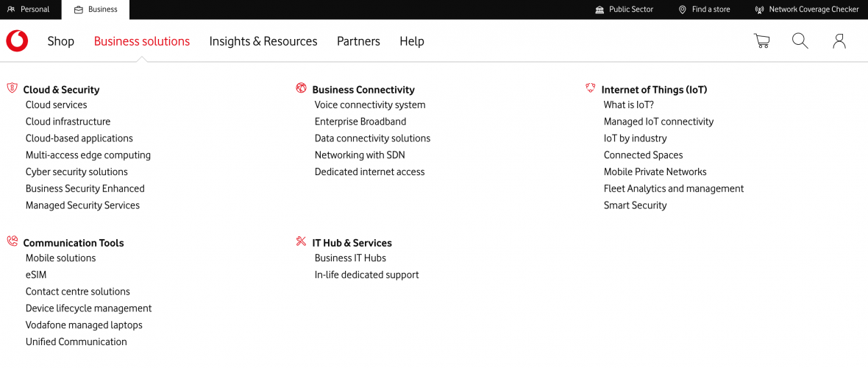Open Business IT Hubs

(x=350, y=258)
